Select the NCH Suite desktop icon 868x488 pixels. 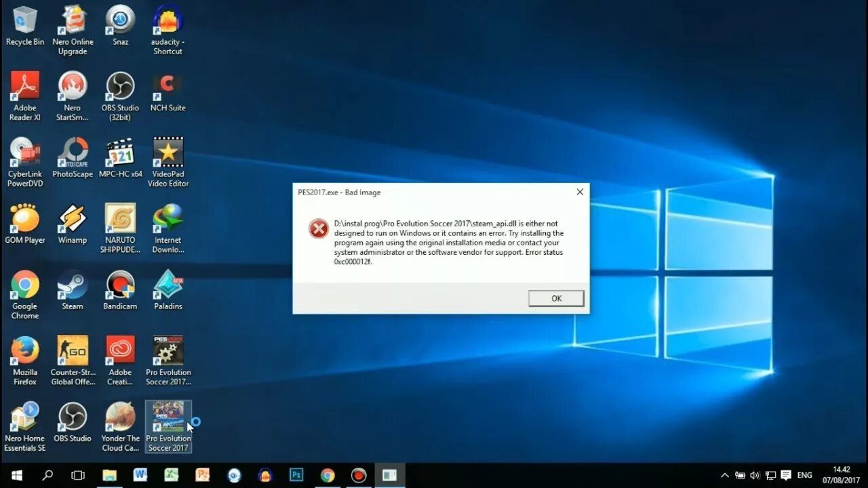[168, 92]
